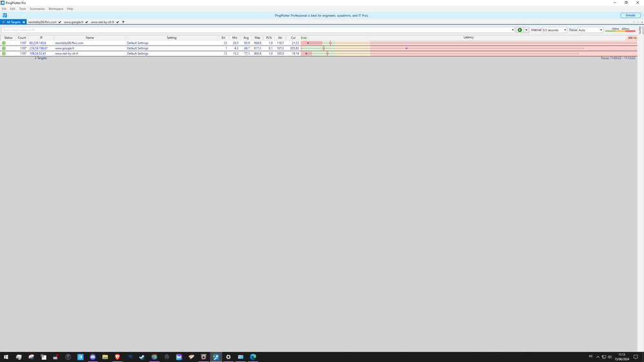Close the All Targets tab
Viewport: 644px width, 362px height.
click(24, 22)
